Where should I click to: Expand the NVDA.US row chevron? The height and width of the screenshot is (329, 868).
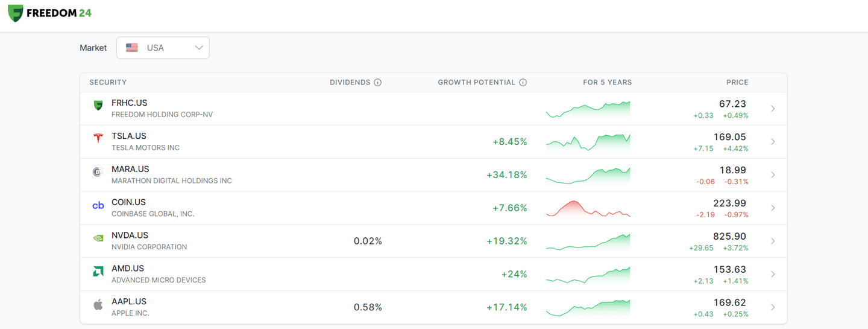pyautogui.click(x=773, y=241)
